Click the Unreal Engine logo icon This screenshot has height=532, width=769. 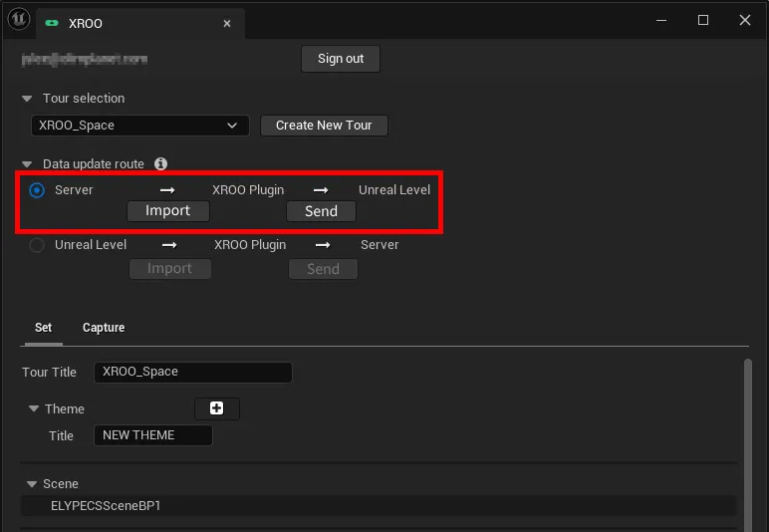pyautogui.click(x=19, y=19)
